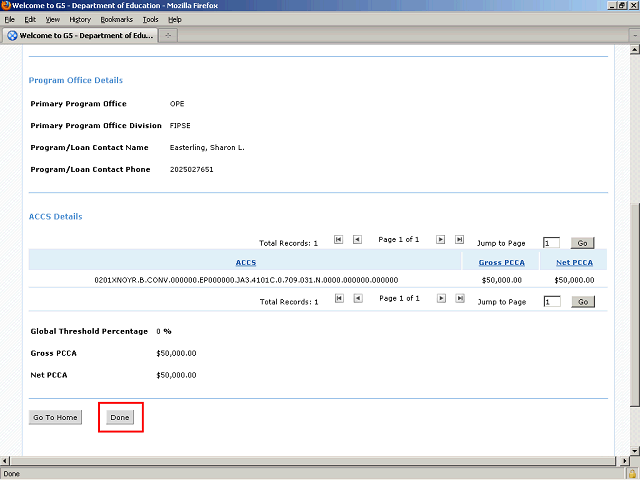The width and height of the screenshot is (640, 480).
Task: Click last-page icon in bottom pagination row
Action: tap(460, 298)
